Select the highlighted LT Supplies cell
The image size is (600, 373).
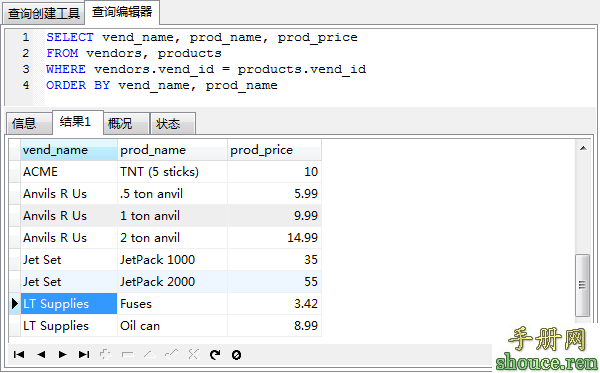(69, 304)
